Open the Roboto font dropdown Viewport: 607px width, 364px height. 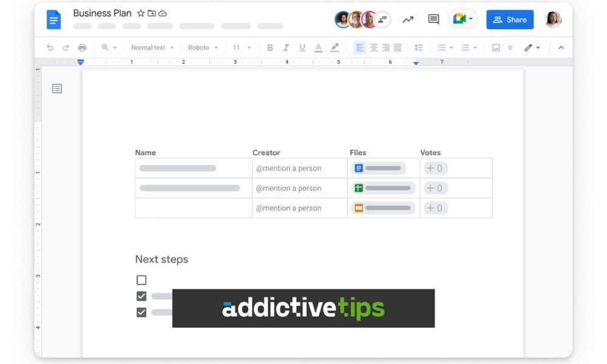[203, 47]
